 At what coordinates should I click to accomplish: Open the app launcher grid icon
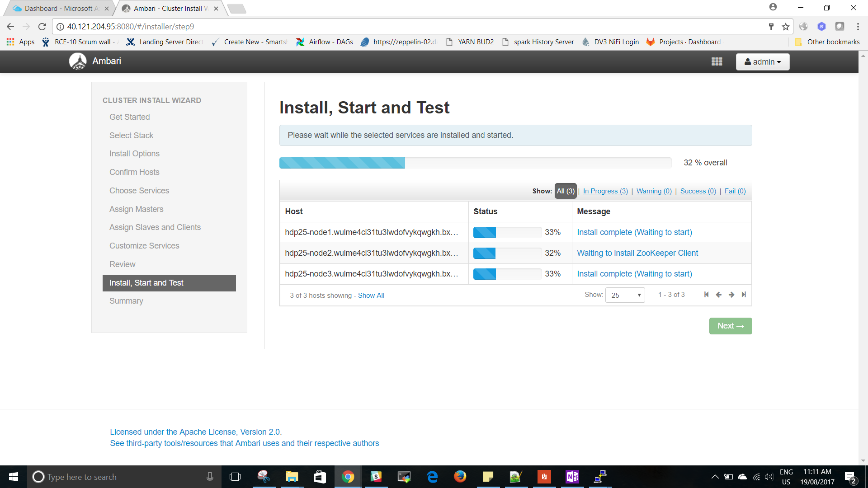(717, 61)
